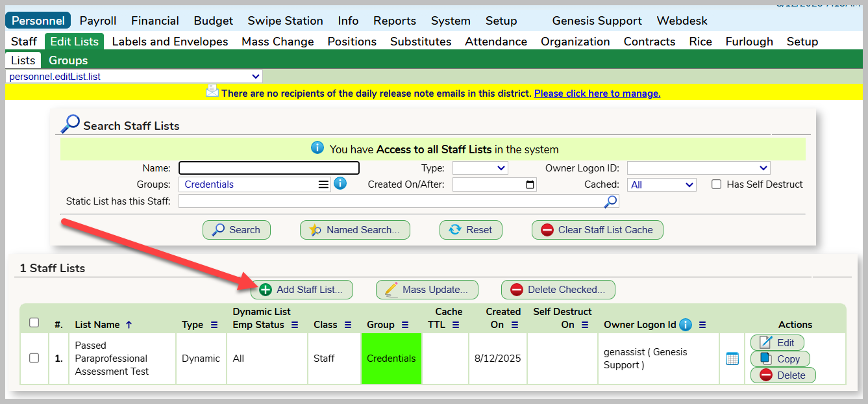
Task: Open the Genesis Support menu
Action: [x=597, y=21]
